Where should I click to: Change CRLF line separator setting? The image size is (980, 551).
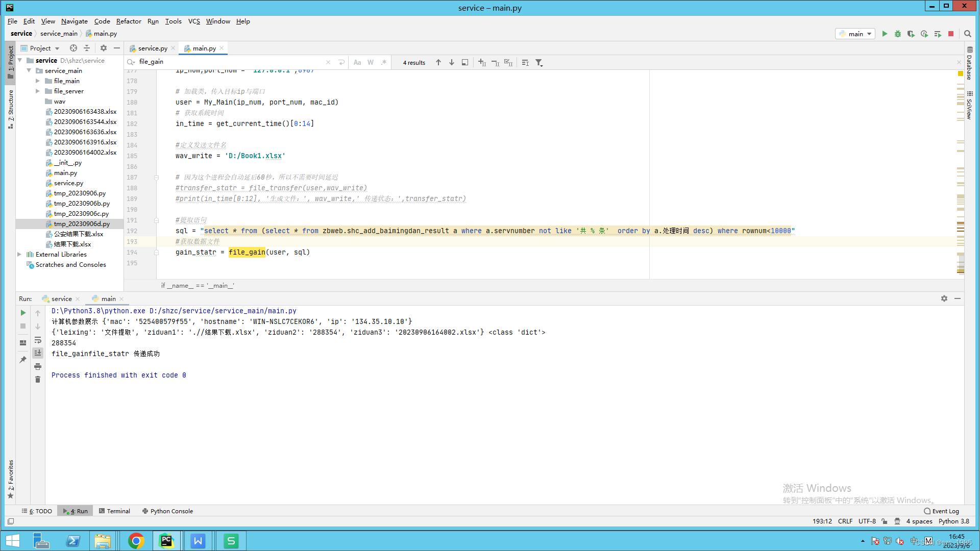[845, 521]
